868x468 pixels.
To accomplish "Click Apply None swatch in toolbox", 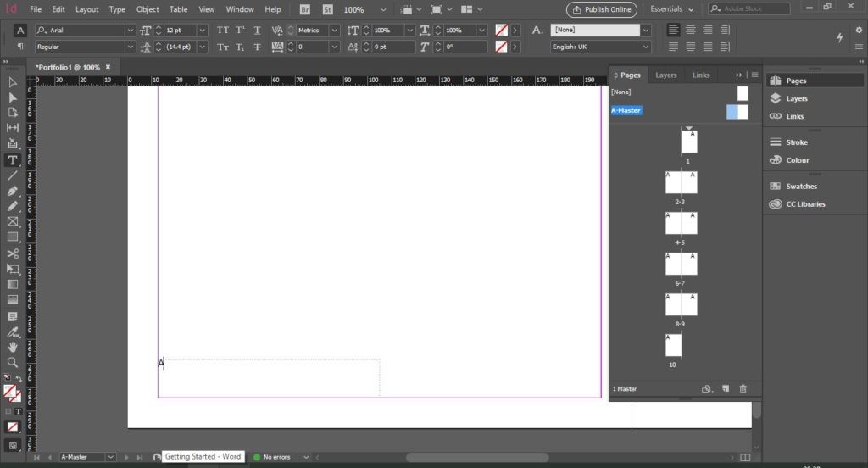I will pos(12,426).
